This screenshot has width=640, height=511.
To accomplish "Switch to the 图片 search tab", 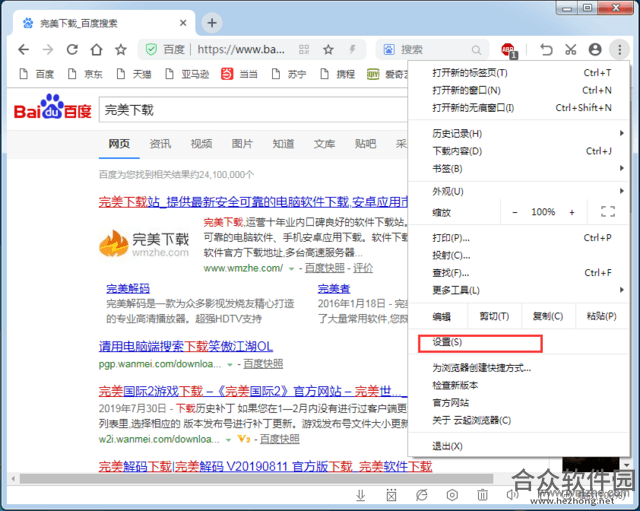I will [242, 144].
